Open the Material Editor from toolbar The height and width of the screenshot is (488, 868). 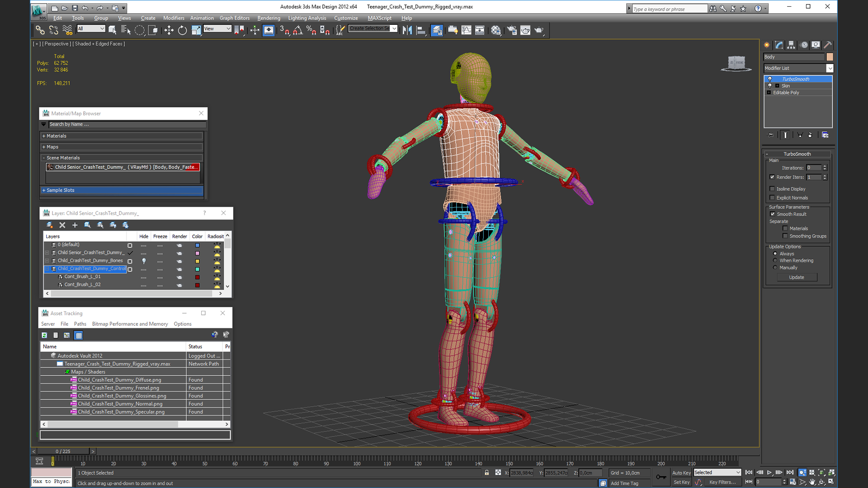(x=496, y=30)
